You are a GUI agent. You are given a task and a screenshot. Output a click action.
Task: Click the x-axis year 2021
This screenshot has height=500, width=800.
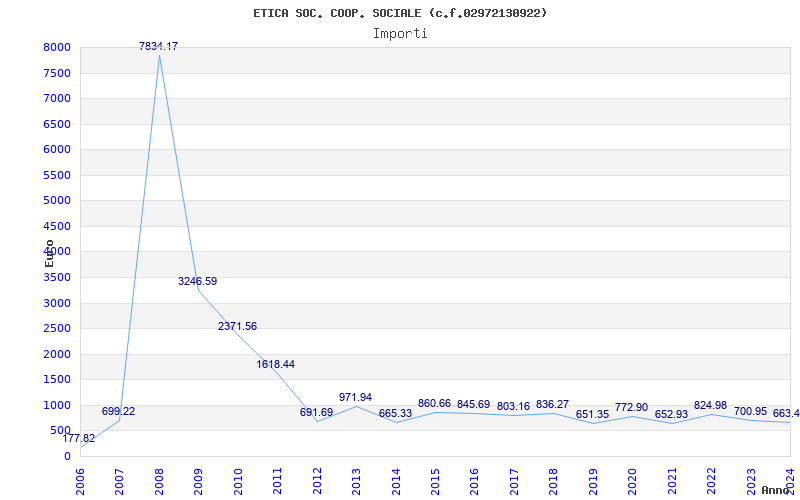[x=672, y=482]
